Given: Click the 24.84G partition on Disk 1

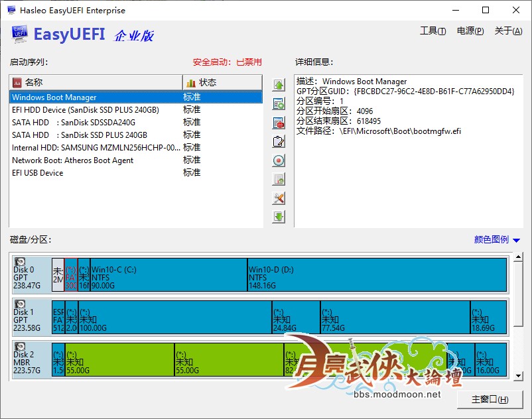Looking at the screenshot, I should pyautogui.click(x=297, y=317).
